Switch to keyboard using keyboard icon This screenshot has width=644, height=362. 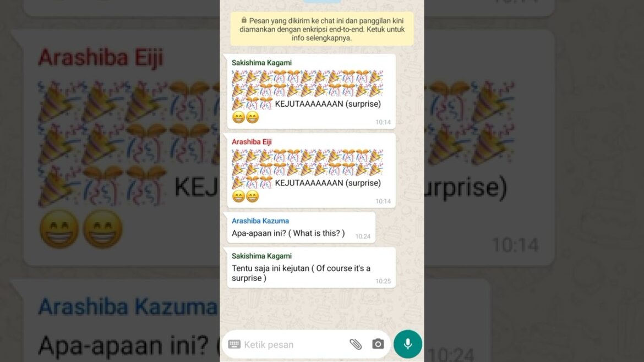click(234, 344)
